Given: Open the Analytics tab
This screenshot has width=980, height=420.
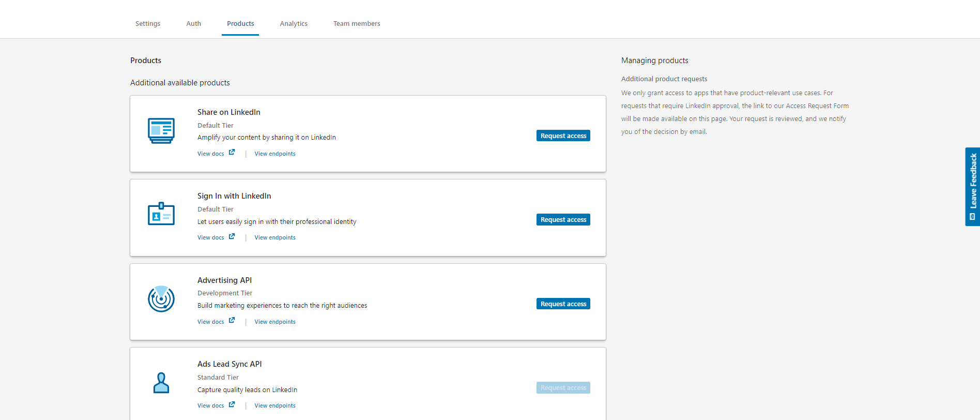Looking at the screenshot, I should [x=294, y=24].
